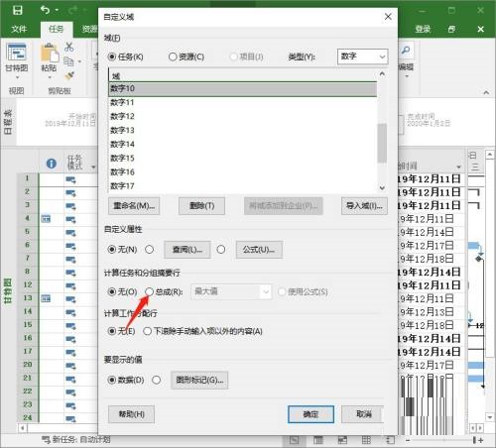
Task: Click the 重命名(M) button
Action: [x=134, y=206]
